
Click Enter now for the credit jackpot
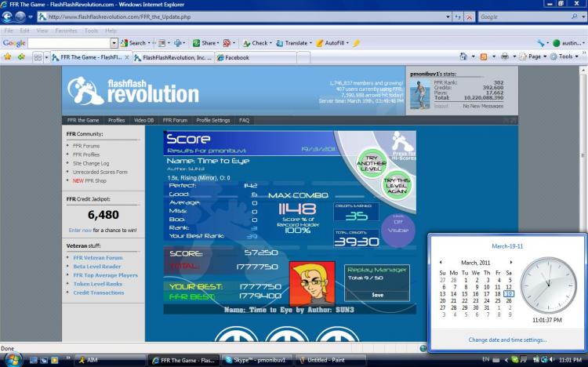(x=80, y=230)
